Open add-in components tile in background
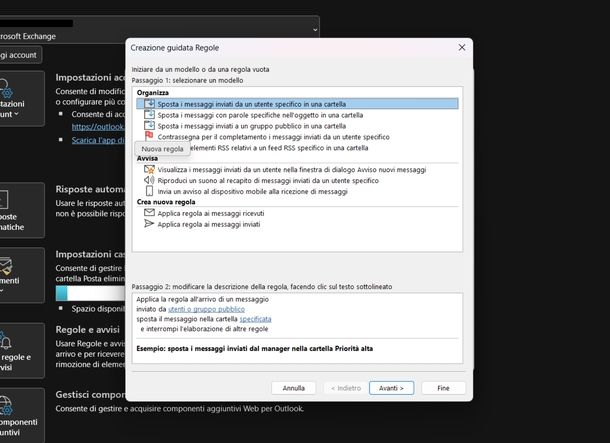 click(x=22, y=415)
